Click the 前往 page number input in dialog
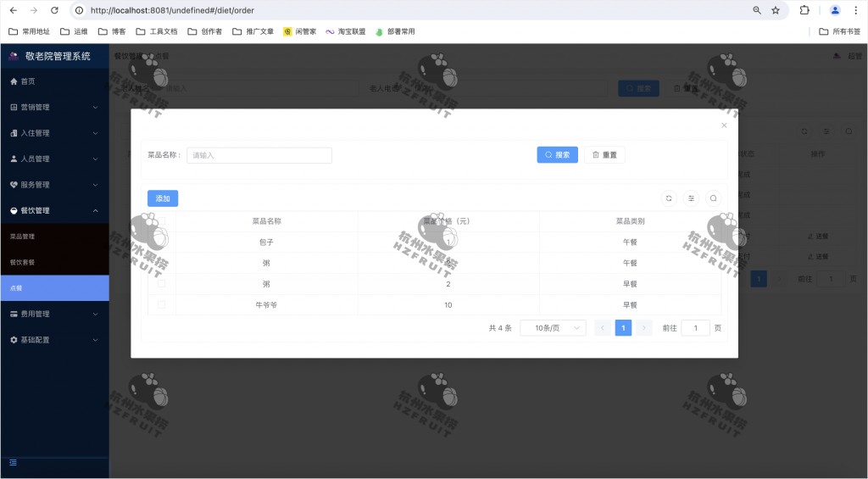Screen dimensions: 868x479 696,328
